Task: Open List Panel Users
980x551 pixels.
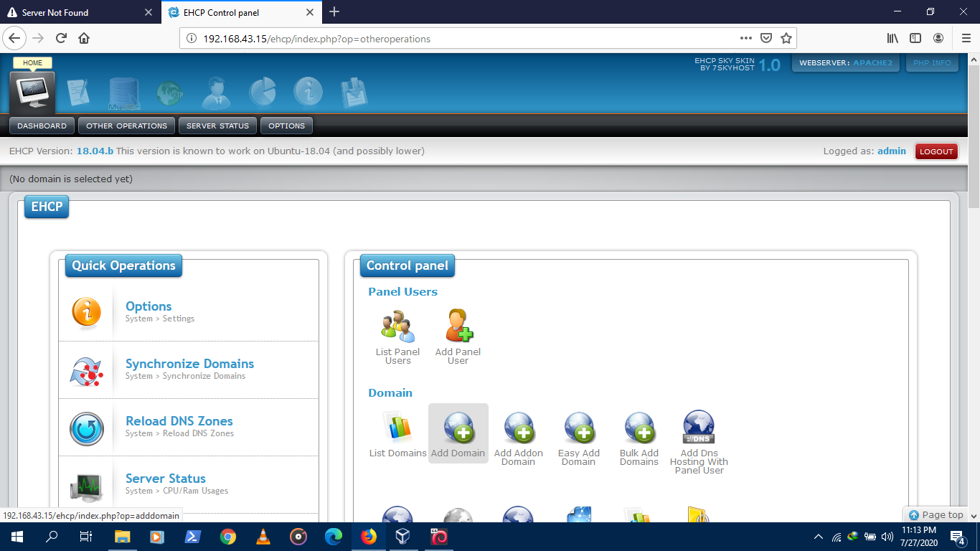Action: click(397, 324)
